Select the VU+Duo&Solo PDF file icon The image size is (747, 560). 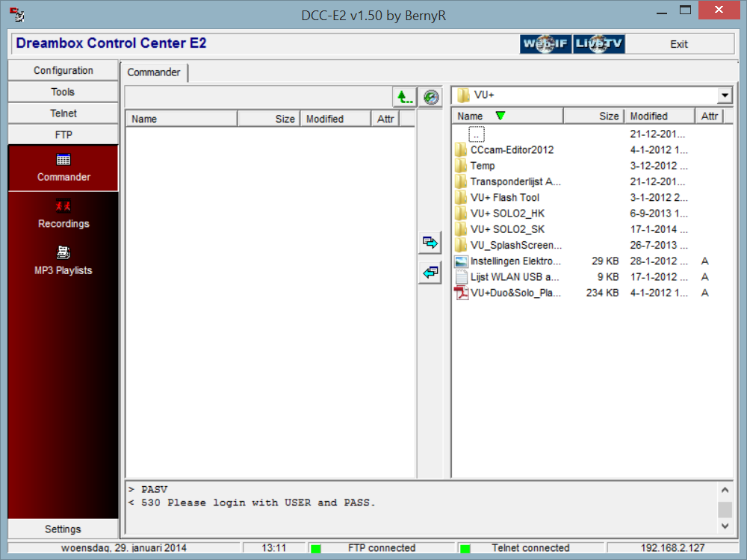tap(461, 293)
